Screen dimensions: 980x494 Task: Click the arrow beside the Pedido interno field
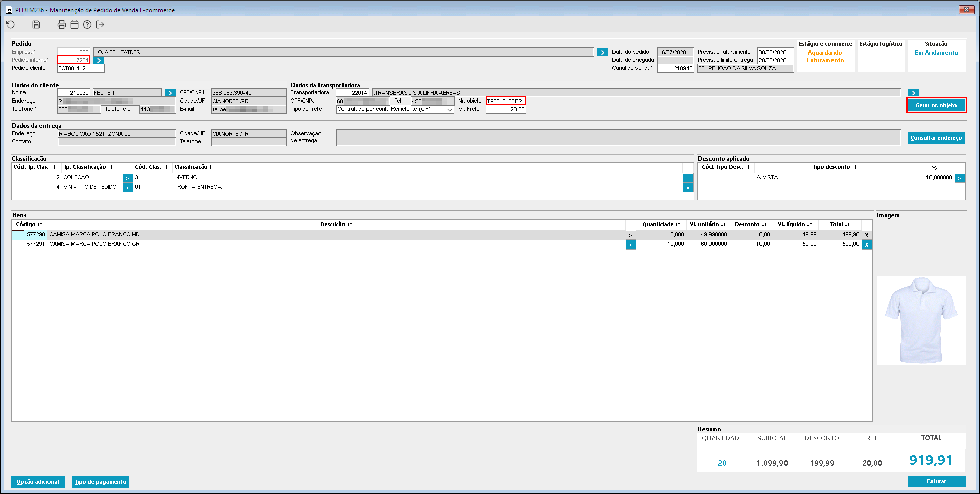point(99,60)
